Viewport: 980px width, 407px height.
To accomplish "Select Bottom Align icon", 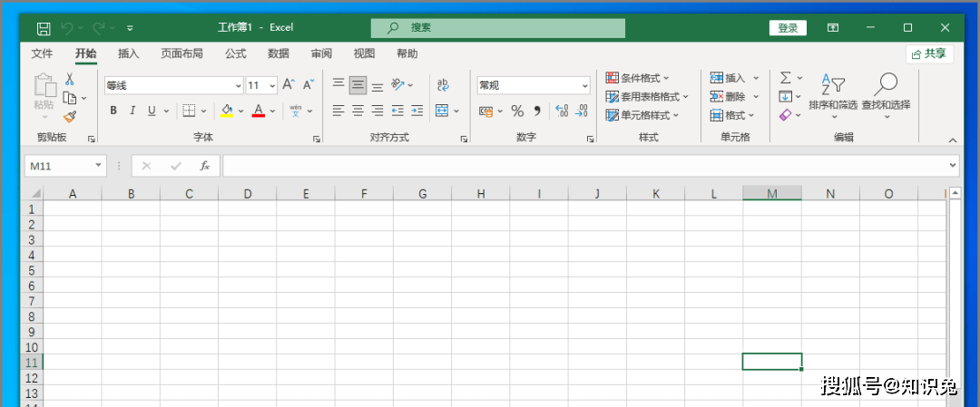I will click(x=377, y=86).
